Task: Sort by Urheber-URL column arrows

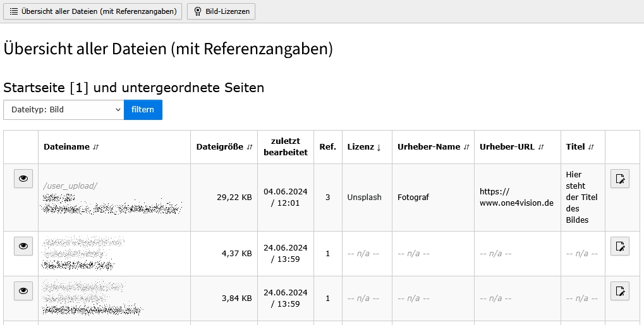Action: point(541,147)
